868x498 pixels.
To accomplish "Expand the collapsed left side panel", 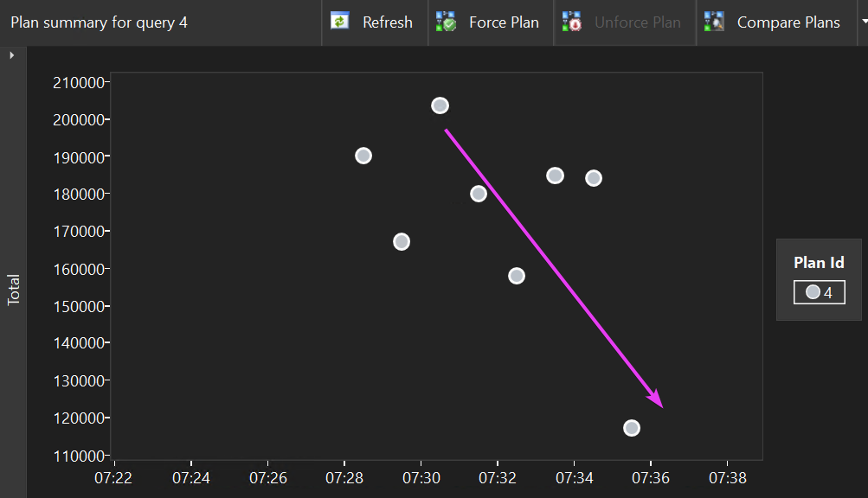I will point(11,54).
